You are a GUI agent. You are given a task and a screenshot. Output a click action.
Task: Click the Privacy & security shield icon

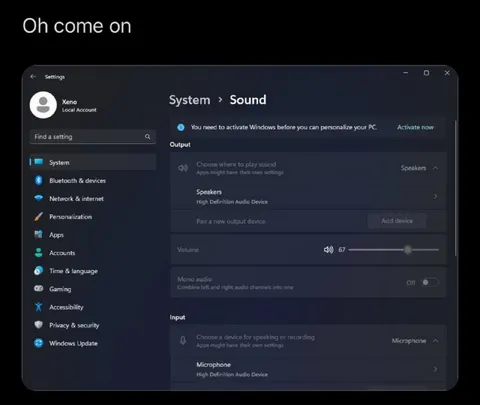(39, 325)
